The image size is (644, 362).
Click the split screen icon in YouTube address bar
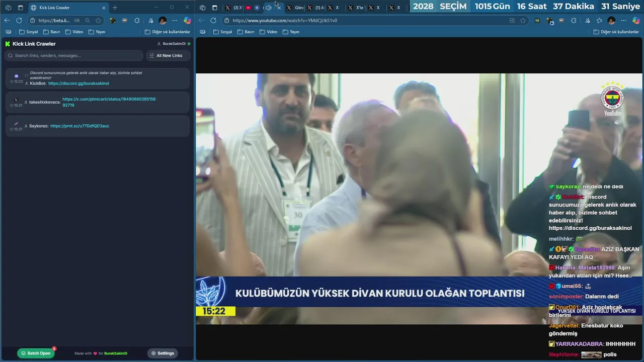pyautogui.click(x=512, y=21)
